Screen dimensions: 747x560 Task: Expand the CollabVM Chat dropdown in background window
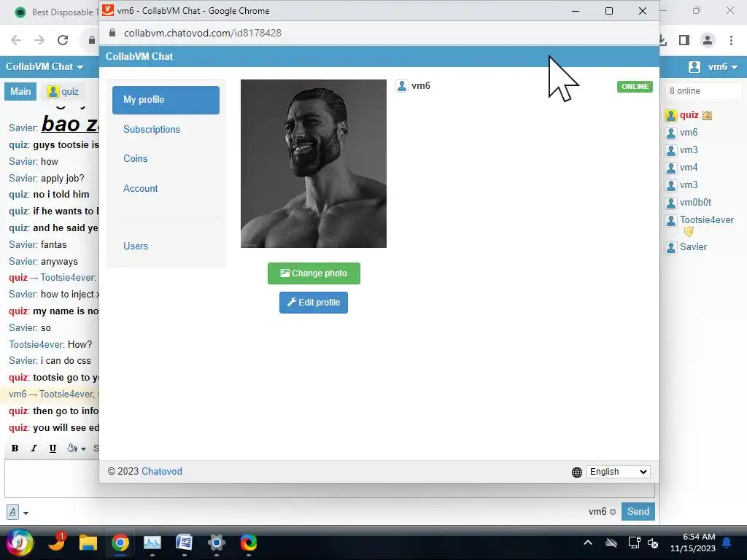(44, 66)
